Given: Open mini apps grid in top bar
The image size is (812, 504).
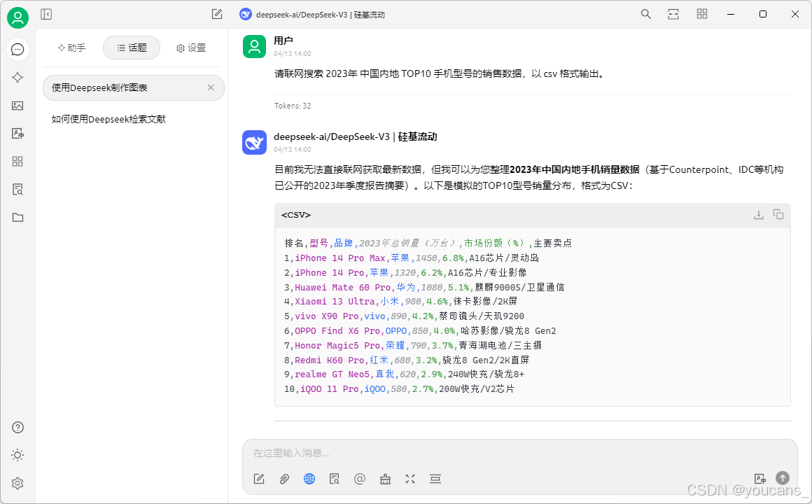Looking at the screenshot, I should (702, 14).
